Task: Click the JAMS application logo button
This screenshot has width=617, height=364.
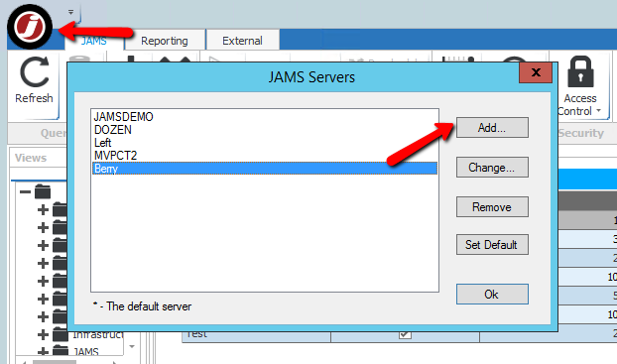Action: [x=30, y=27]
